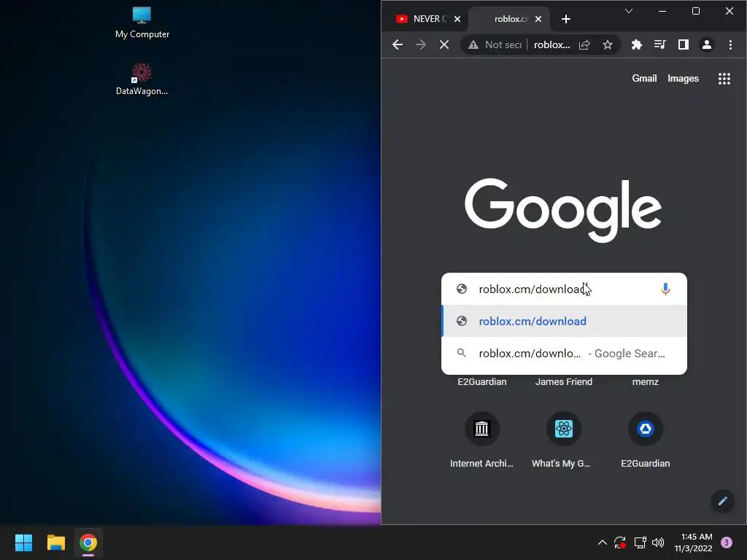Screen dimensions: 747x560
Task: Open Windows Start menu
Action: tap(23, 542)
